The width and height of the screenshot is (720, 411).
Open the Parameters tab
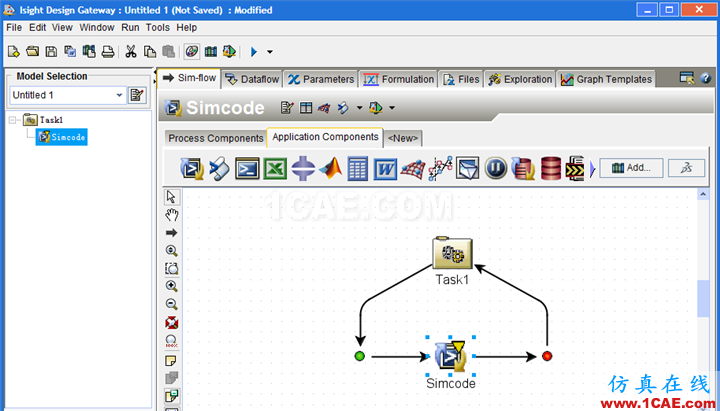pyautogui.click(x=321, y=79)
